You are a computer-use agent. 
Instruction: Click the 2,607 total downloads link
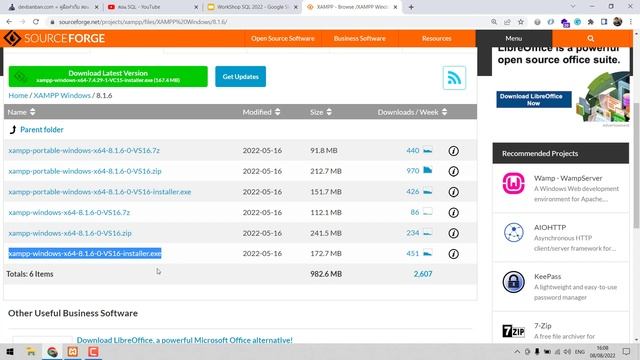[x=422, y=274]
